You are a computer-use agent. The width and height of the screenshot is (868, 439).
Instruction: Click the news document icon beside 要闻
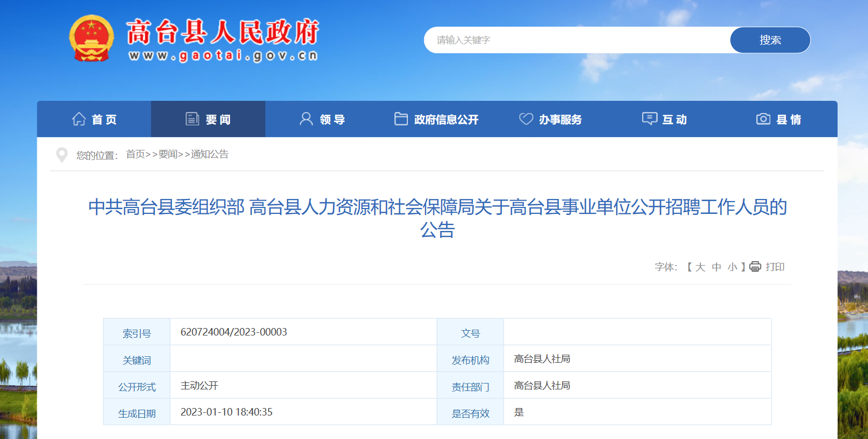click(192, 119)
